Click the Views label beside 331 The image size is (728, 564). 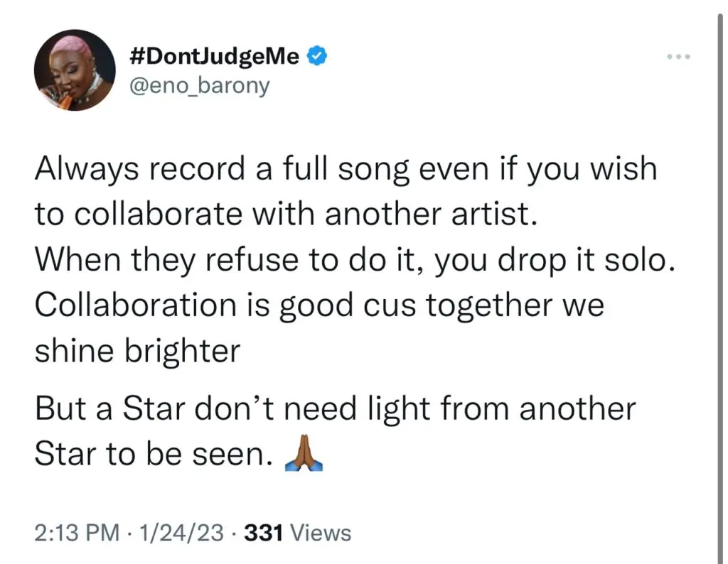point(322,532)
